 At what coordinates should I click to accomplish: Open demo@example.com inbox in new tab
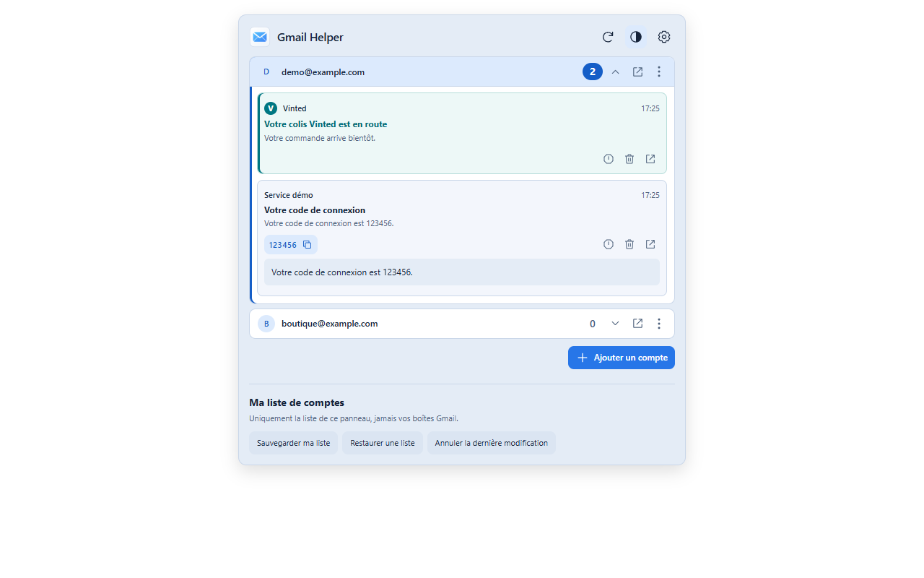(637, 72)
